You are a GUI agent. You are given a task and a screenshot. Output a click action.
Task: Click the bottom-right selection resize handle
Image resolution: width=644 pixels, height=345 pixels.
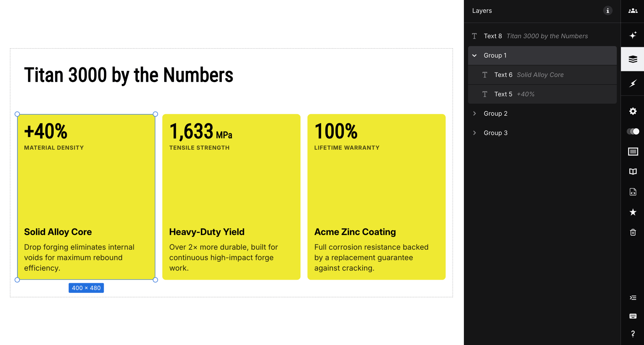[155, 280]
